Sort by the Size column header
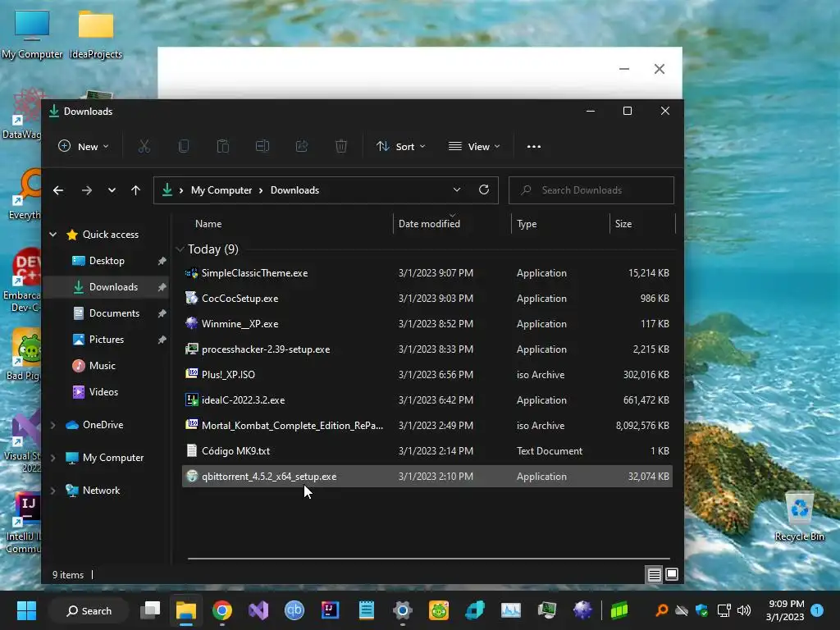840x630 pixels. pyautogui.click(x=623, y=224)
